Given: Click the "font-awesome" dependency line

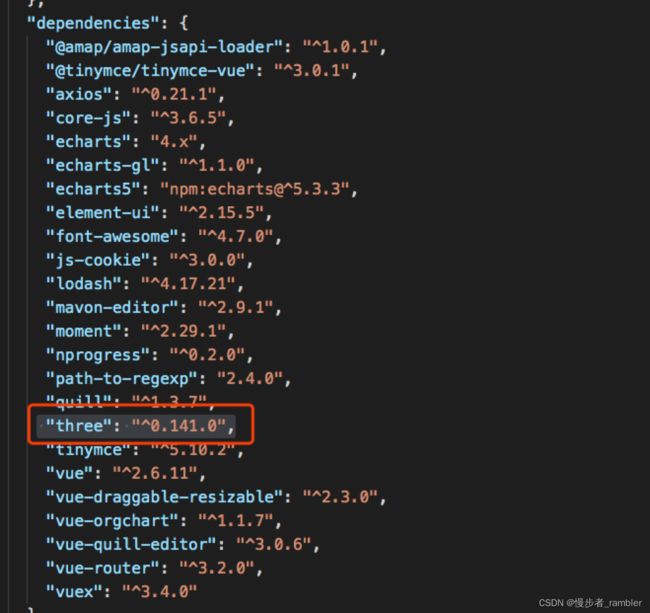Looking at the screenshot, I should click(x=164, y=236).
